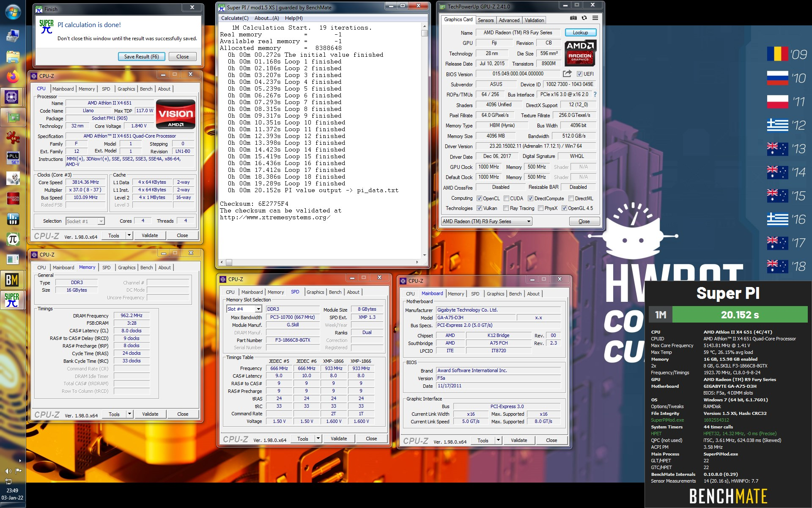Viewport: 812px width, 508px height.
Task: Click the Bus Interface question mark icon
Action: point(595,94)
